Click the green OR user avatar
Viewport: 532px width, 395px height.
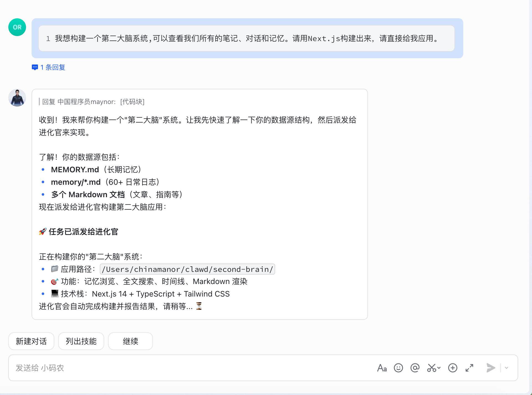click(x=17, y=27)
